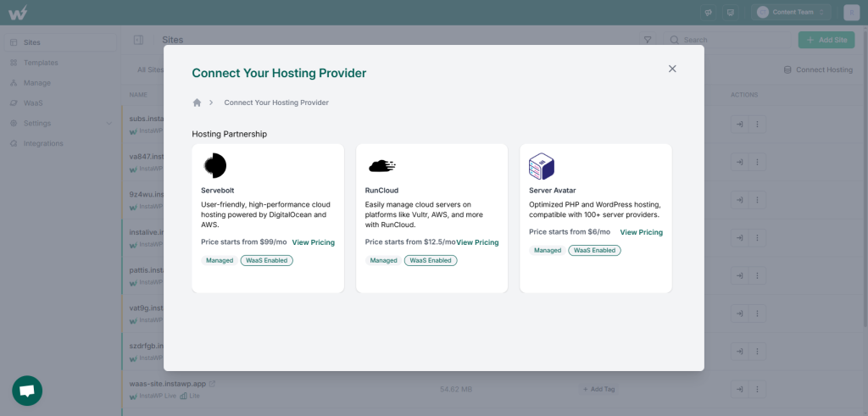This screenshot has width=868, height=416.
Task: Open more options for va847 row
Action: click(757, 162)
